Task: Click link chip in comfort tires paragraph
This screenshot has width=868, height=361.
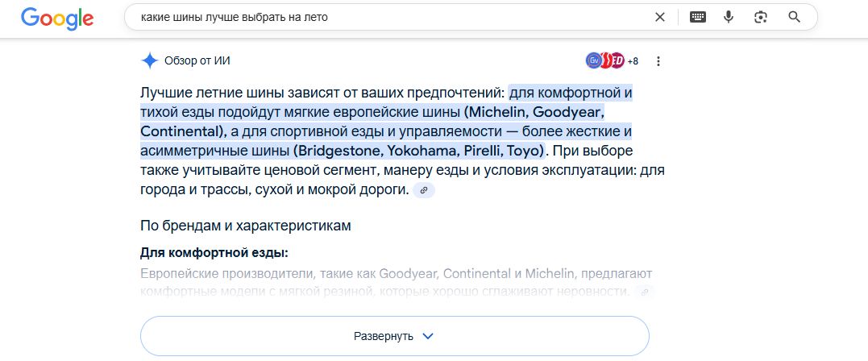Action: [644, 292]
